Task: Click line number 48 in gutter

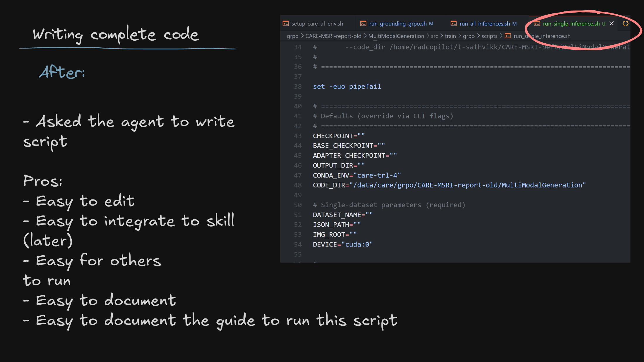Action: click(x=298, y=185)
